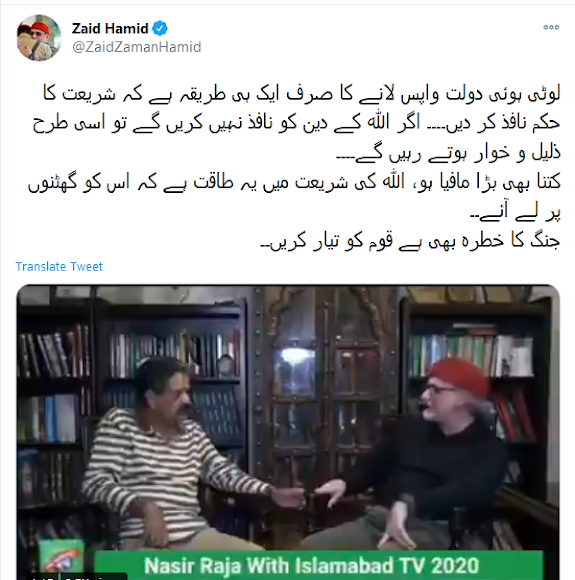Click the green Nasir Raja With Islamabad TV banner
This screenshot has width=575, height=580.
pos(319,565)
